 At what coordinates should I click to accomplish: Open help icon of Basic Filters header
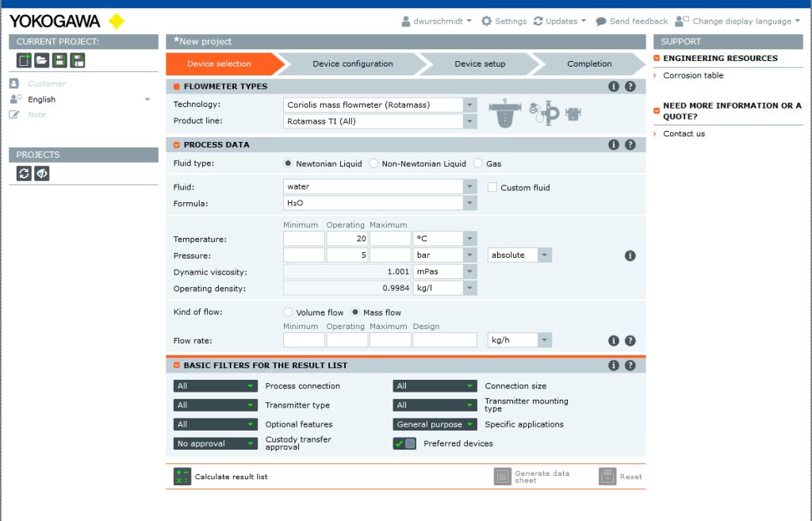[630, 365]
